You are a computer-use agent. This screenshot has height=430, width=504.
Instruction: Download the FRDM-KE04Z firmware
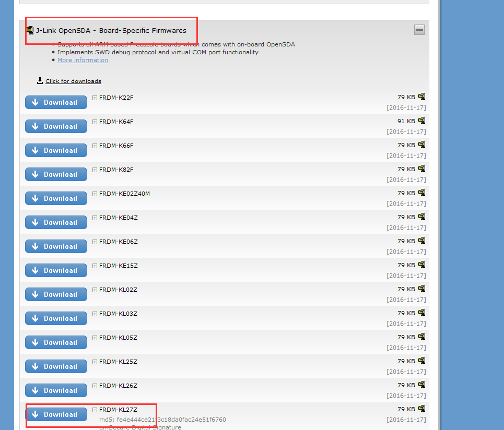56,222
